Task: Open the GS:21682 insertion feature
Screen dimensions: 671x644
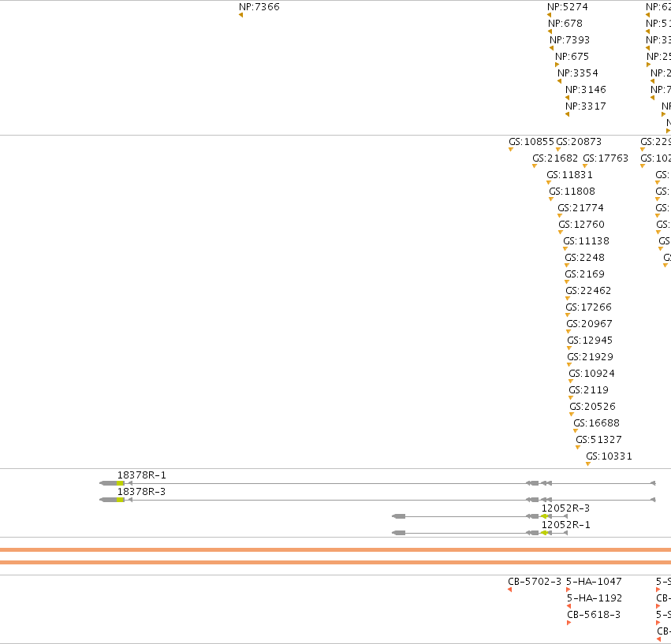Action: [x=555, y=158]
